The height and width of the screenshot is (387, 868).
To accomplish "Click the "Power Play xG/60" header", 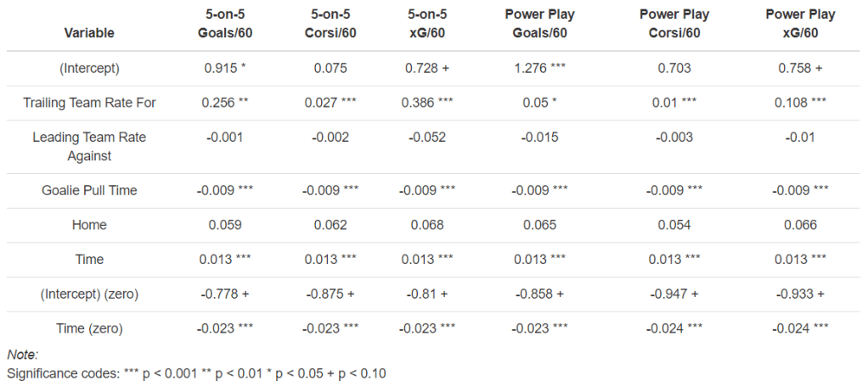I will 800,24.
